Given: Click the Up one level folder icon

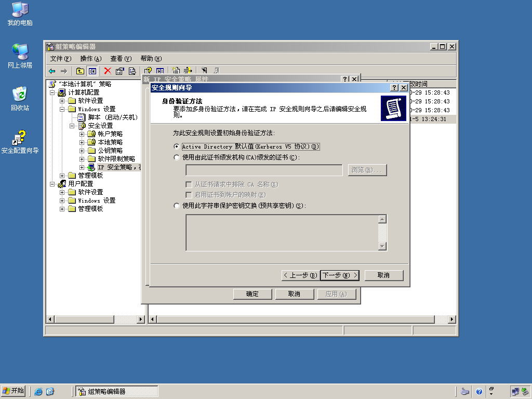Looking at the screenshot, I should [x=80, y=71].
